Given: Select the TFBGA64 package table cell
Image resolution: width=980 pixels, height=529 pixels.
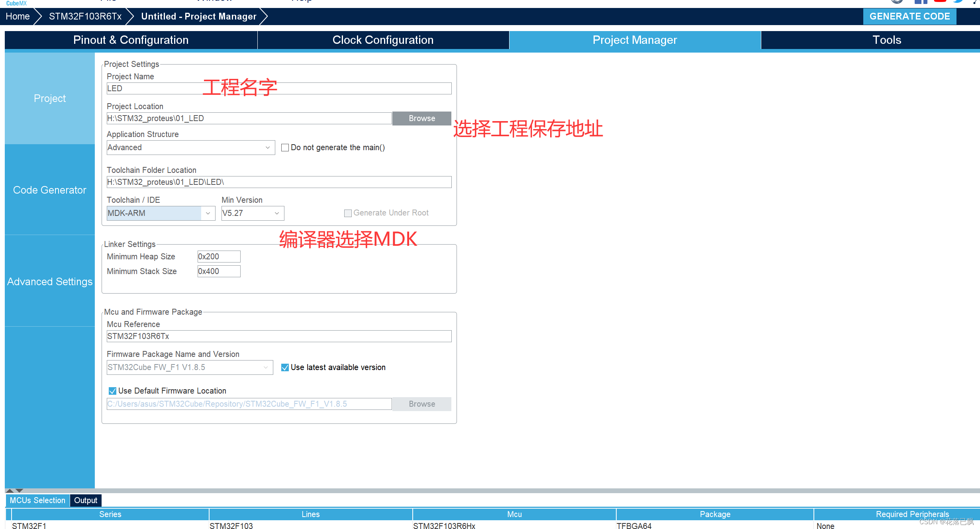Looking at the screenshot, I should tap(715, 525).
